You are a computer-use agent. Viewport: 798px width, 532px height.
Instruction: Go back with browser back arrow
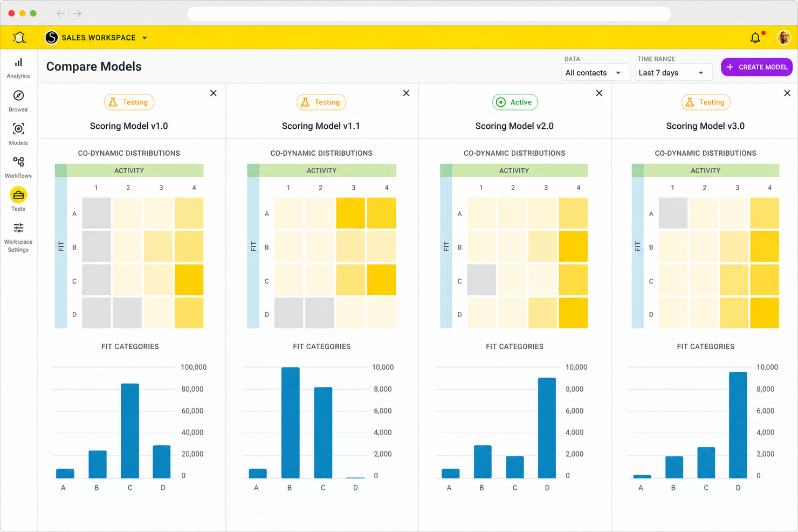[x=60, y=13]
